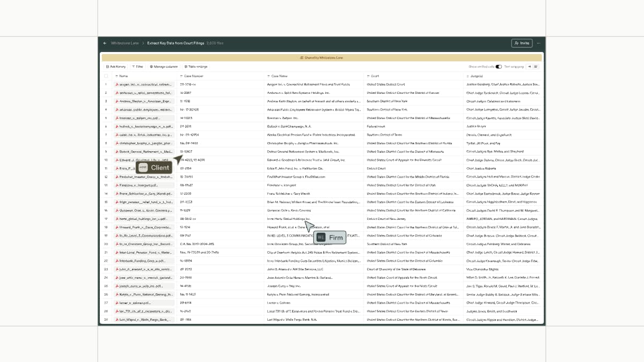
Task: Click the Case Name column header icon
Action: pyautogui.click(x=268, y=76)
